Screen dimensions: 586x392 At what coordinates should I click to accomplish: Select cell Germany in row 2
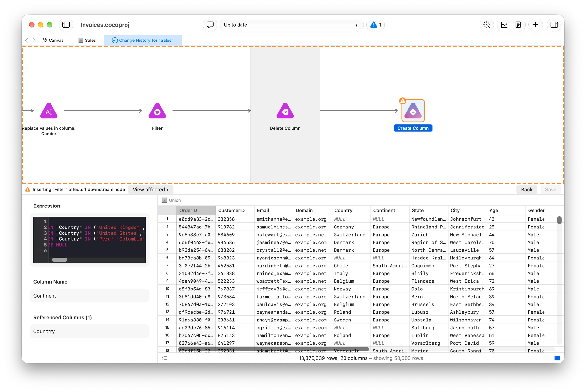tap(351, 227)
